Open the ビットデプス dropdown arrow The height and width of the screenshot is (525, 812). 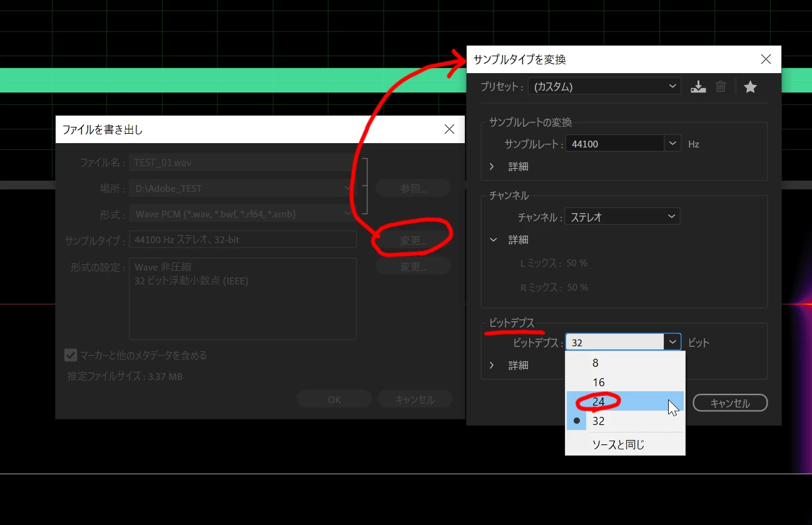pyautogui.click(x=672, y=342)
